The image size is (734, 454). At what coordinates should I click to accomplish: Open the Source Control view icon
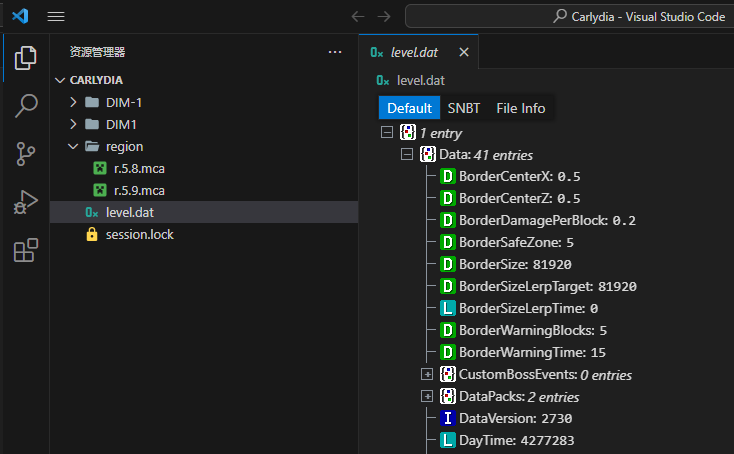(x=25, y=154)
